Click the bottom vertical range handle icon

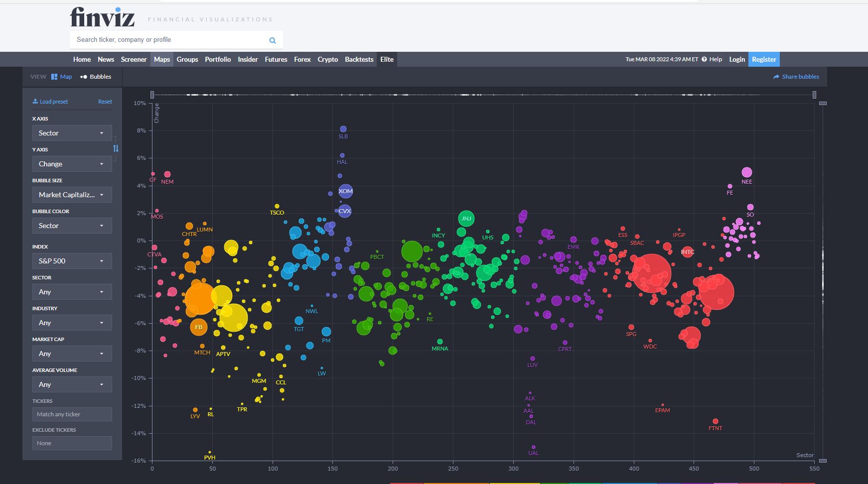(x=823, y=461)
